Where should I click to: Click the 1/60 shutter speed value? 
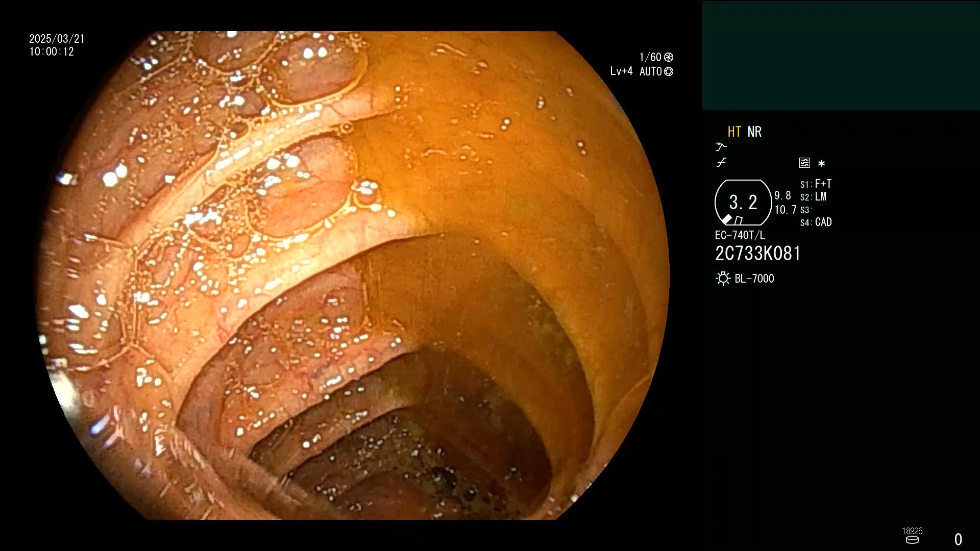tap(650, 57)
